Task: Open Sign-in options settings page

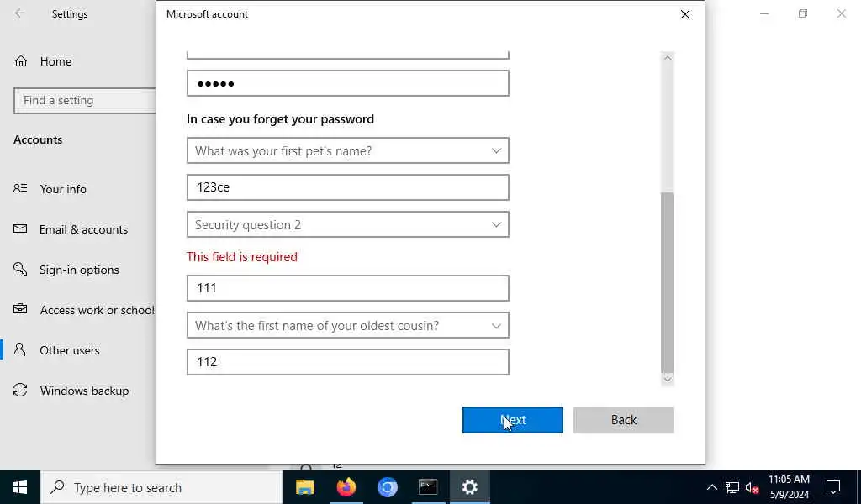Action: pyautogui.click(x=79, y=270)
